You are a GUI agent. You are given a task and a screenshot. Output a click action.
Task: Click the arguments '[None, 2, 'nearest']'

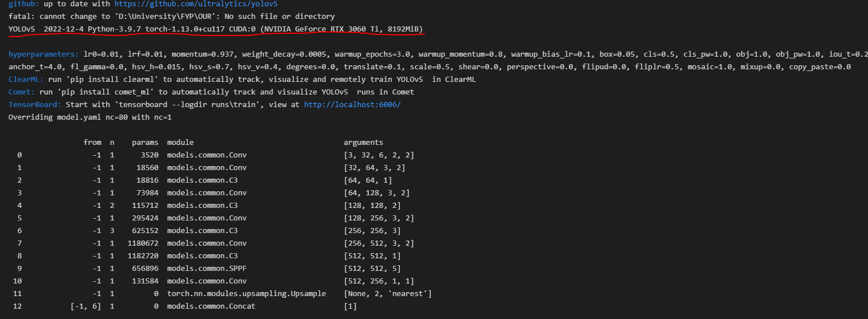pyautogui.click(x=387, y=294)
